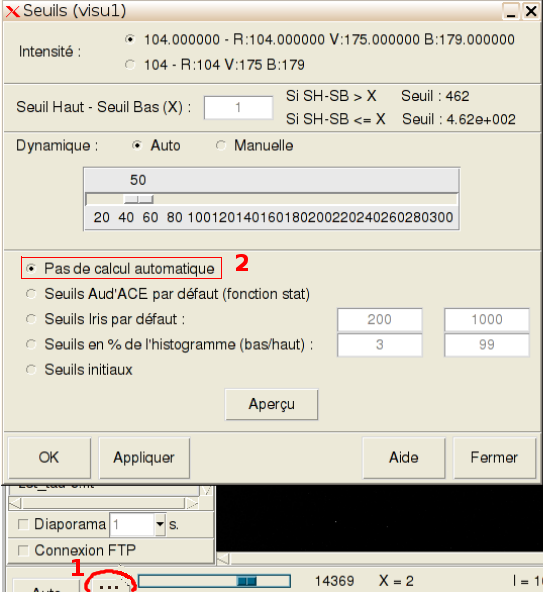Click the Appliquer button

click(x=144, y=458)
